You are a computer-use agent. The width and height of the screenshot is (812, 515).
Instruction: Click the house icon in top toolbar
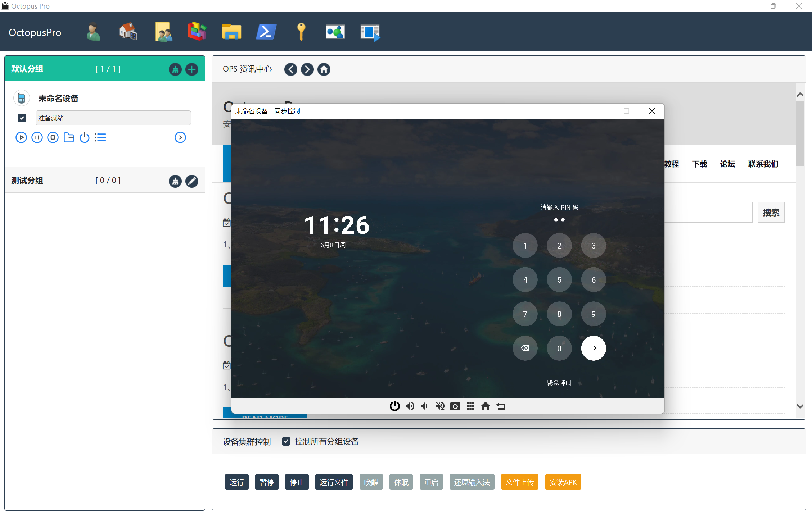(x=128, y=32)
